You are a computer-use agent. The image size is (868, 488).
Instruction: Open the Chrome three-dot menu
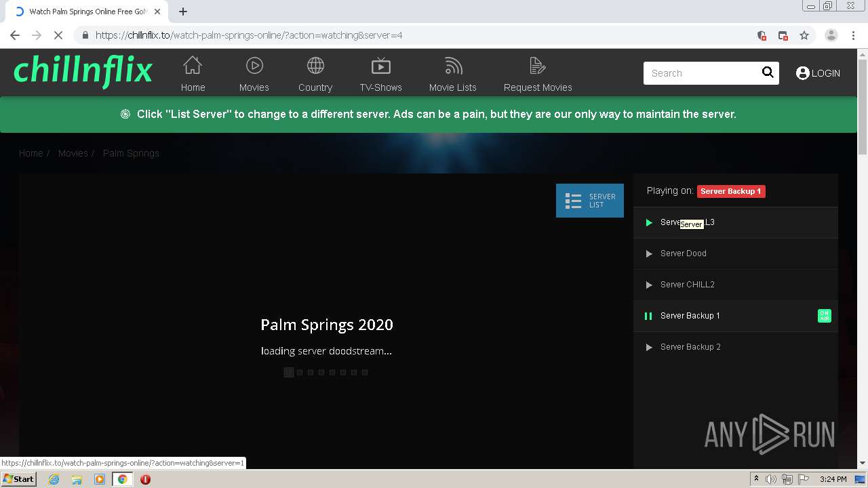click(854, 35)
